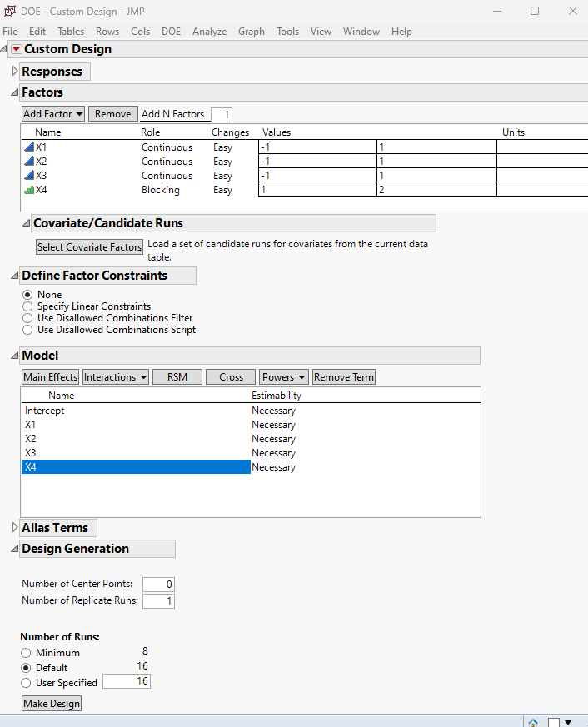The image size is (588, 727).
Task: Open the Powers dropdown
Action: point(284,377)
